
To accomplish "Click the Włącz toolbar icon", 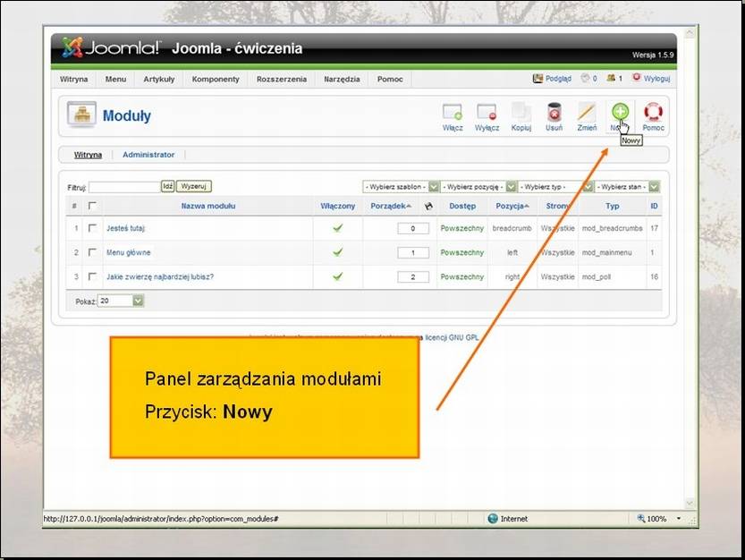I will pyautogui.click(x=452, y=112).
